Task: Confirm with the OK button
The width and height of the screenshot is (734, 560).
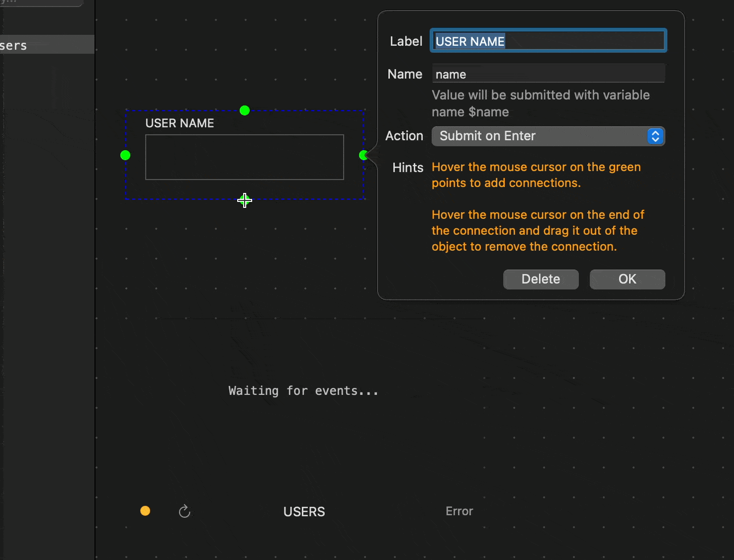Action: (x=627, y=279)
